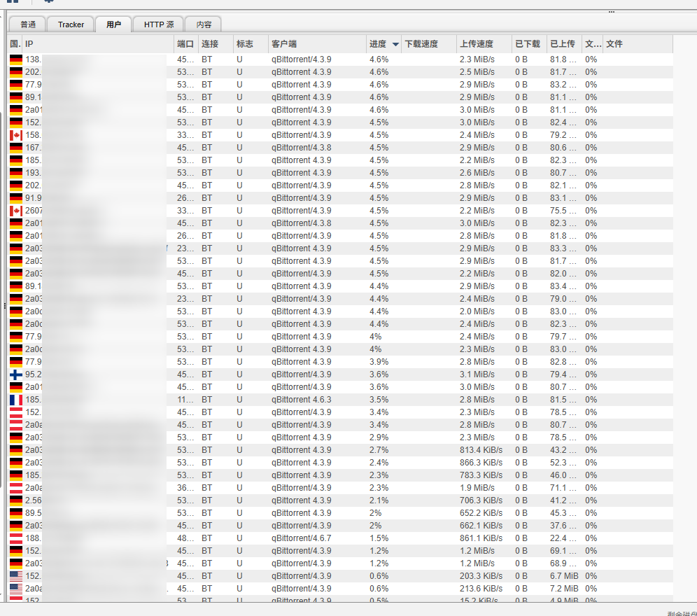Click the German flag in the 138. peer row
Screen dimensions: 697x616
tap(15, 59)
